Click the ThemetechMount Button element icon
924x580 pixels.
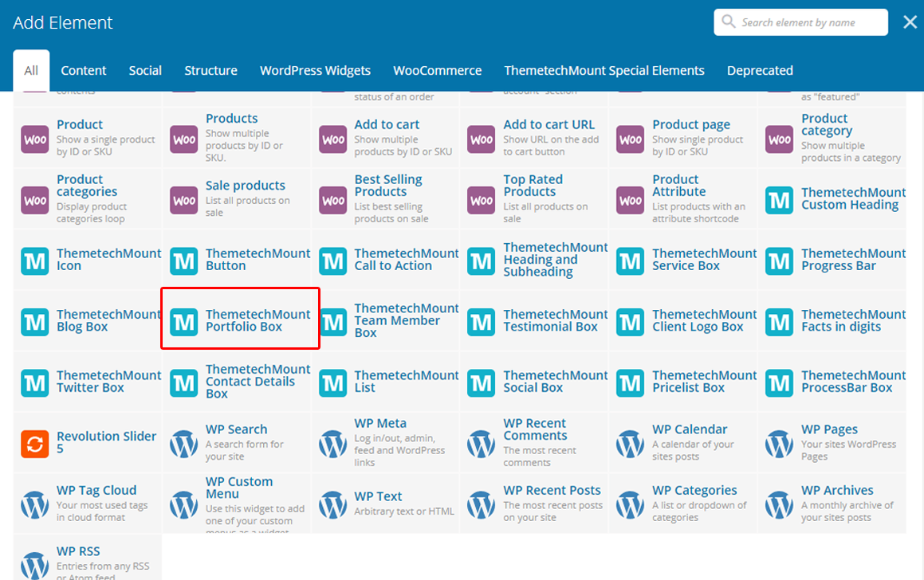tap(184, 261)
